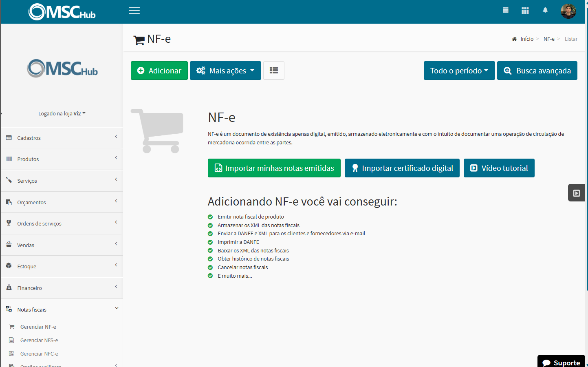Image resolution: width=588 pixels, height=367 pixels.
Task: Open the Início breadcrumb link
Action: pyautogui.click(x=526, y=39)
